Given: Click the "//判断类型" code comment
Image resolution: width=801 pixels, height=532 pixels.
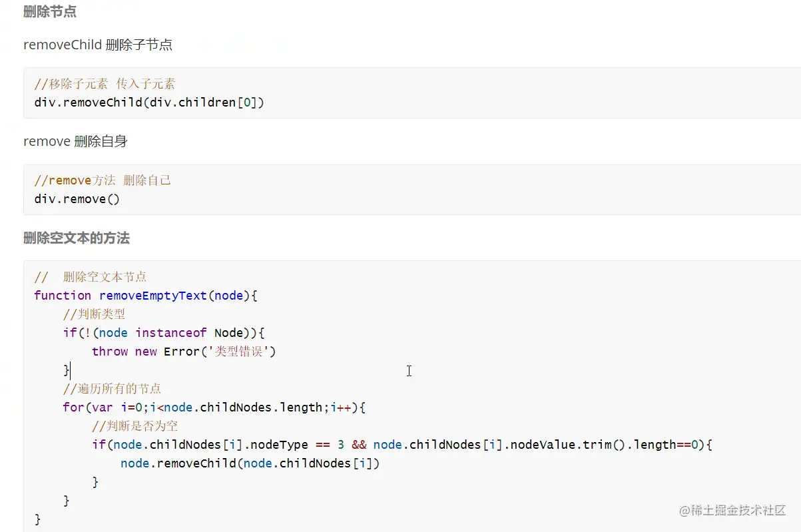Looking at the screenshot, I should tap(94, 314).
